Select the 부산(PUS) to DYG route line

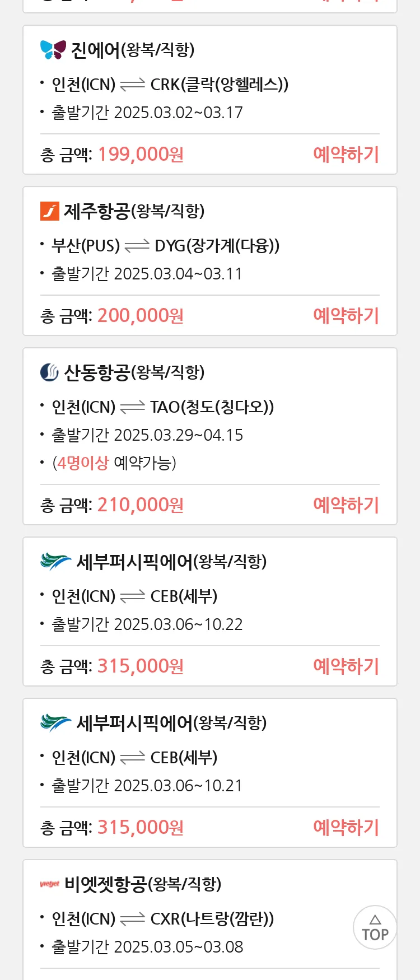pos(165,246)
